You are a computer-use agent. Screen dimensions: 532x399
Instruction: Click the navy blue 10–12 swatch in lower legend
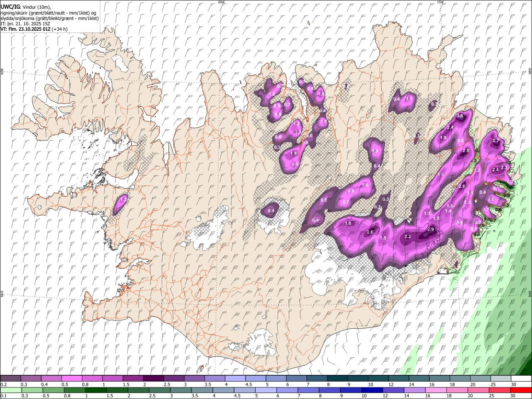pos(372,390)
